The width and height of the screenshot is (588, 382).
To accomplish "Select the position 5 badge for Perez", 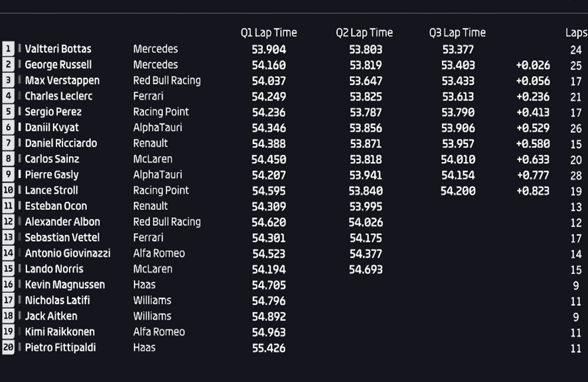I will pos(8,112).
